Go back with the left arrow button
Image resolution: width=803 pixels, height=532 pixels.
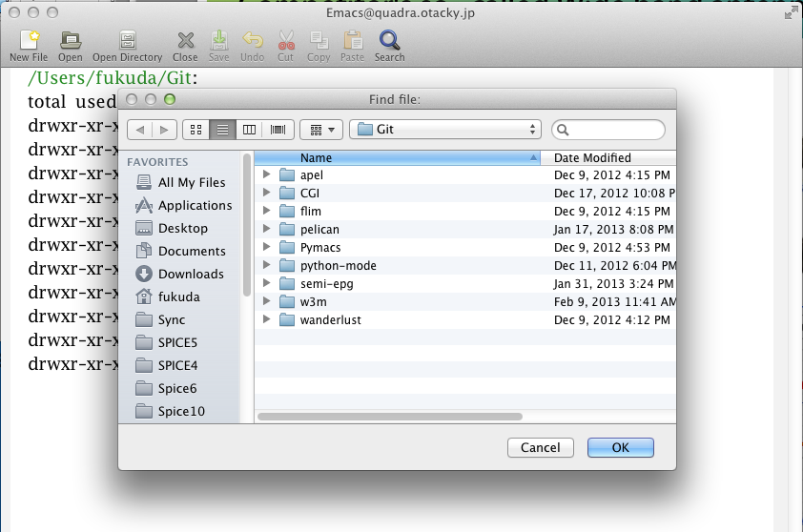pos(139,130)
